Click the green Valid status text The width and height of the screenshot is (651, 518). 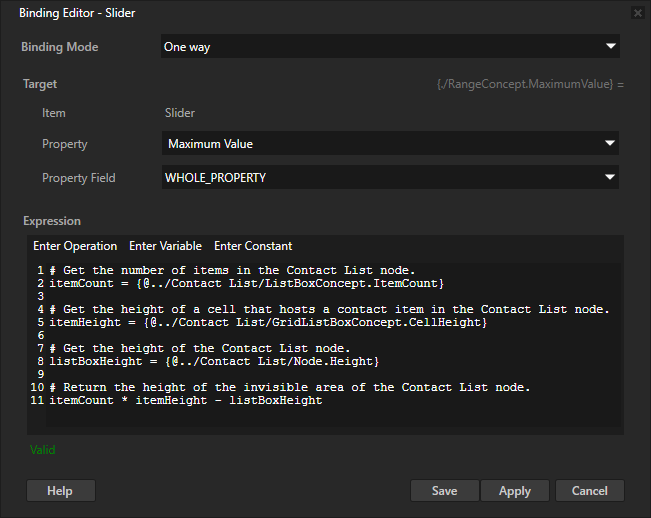[42, 450]
